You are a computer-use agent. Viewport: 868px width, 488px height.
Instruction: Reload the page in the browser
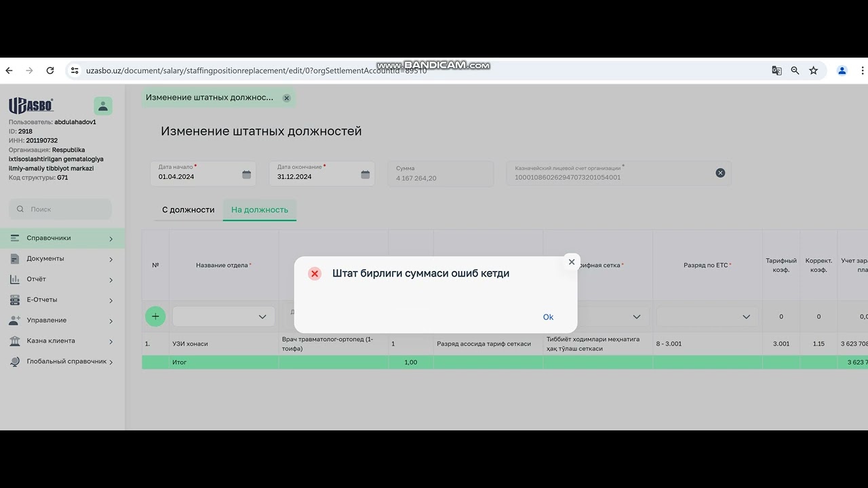(x=50, y=70)
